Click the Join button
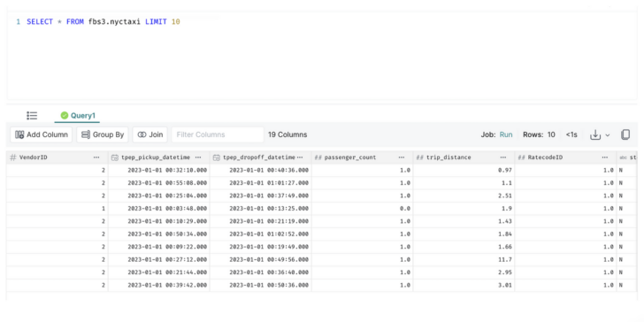Screen dimensions: 644x322 pos(149,134)
